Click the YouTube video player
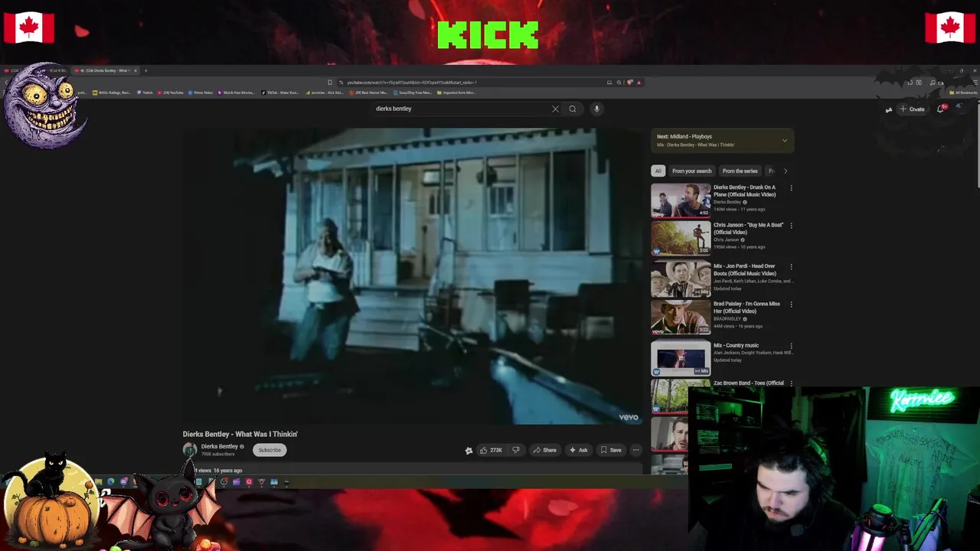Screen dimensions: 980x551 tap(413, 275)
